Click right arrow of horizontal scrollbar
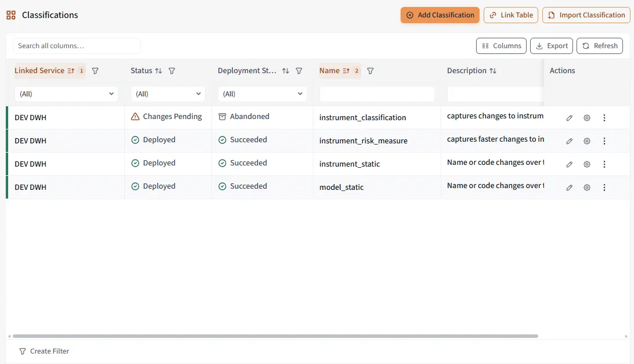The width and height of the screenshot is (634, 364). [x=626, y=336]
